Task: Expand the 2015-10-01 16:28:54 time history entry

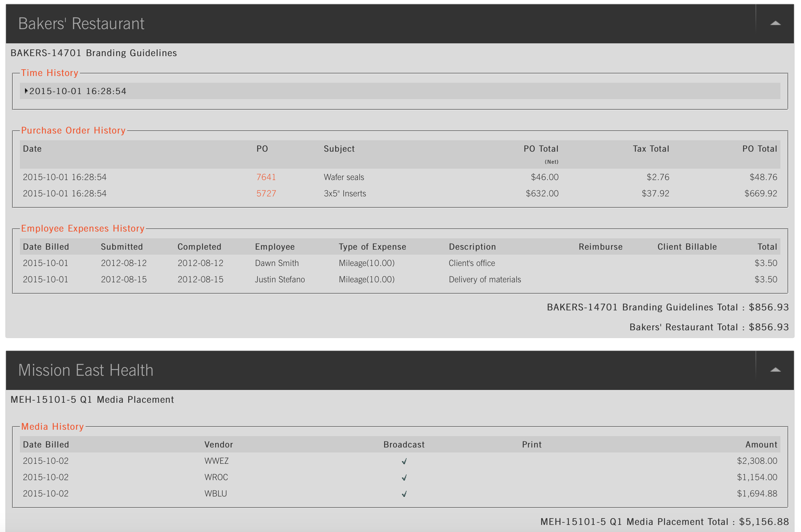Action: 400,91
